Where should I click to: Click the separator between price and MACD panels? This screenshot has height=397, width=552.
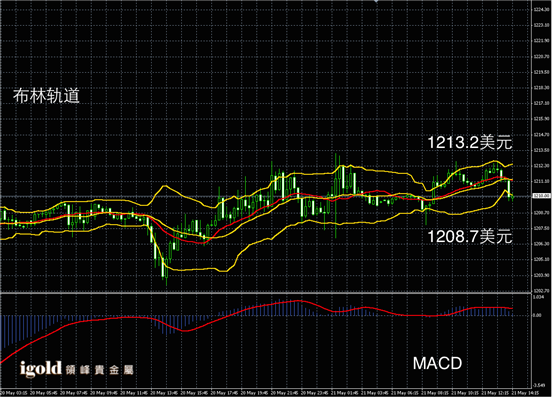[265, 292]
